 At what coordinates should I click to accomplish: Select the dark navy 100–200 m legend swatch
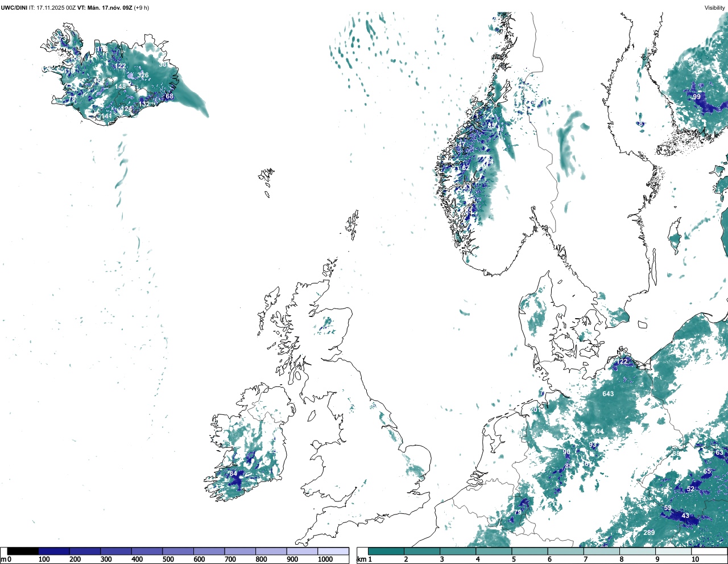[54, 551]
